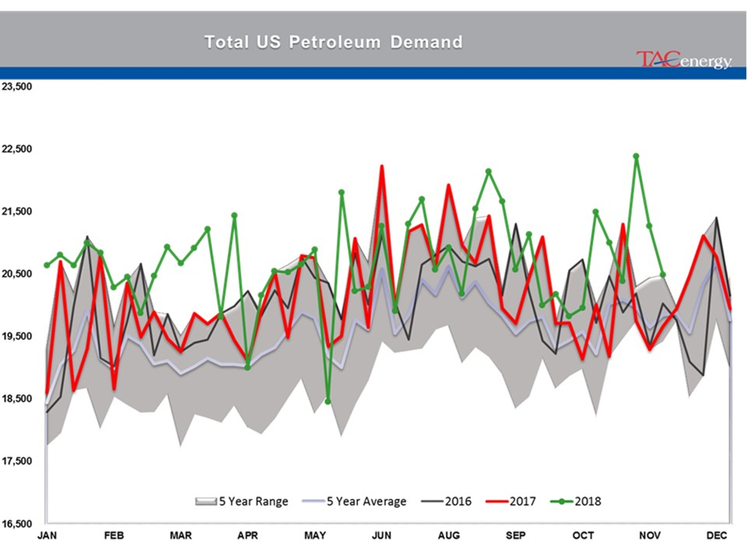This screenshot has height=560, width=747.
Task: Click the highest green 2018 data point near November
Action: [636, 156]
